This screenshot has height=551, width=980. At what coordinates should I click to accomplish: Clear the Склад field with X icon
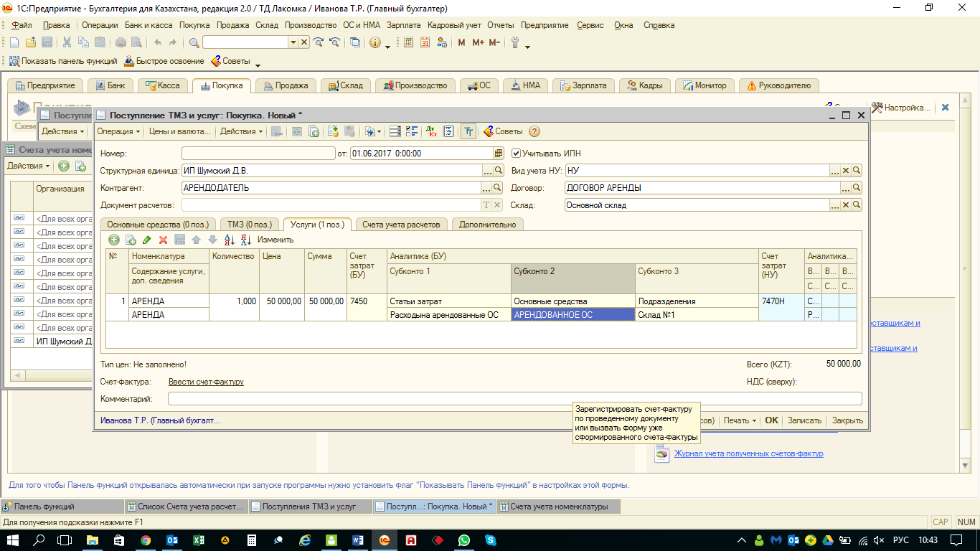point(846,204)
